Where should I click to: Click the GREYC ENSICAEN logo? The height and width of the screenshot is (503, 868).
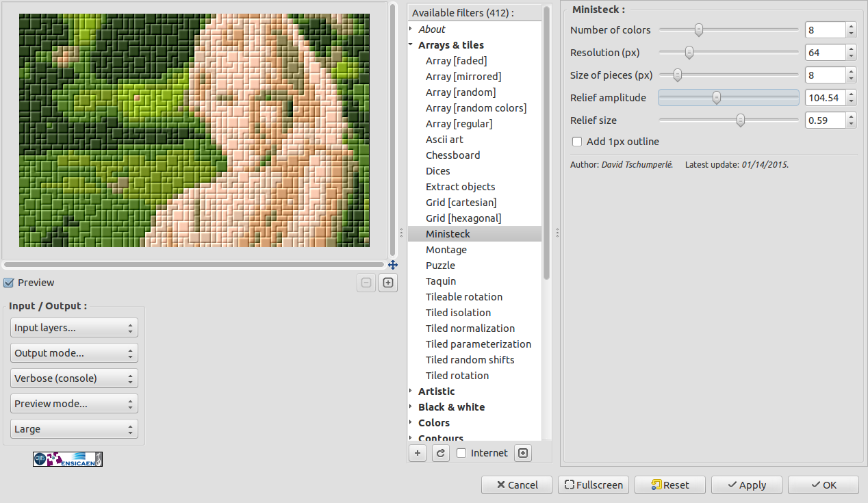pos(68,459)
